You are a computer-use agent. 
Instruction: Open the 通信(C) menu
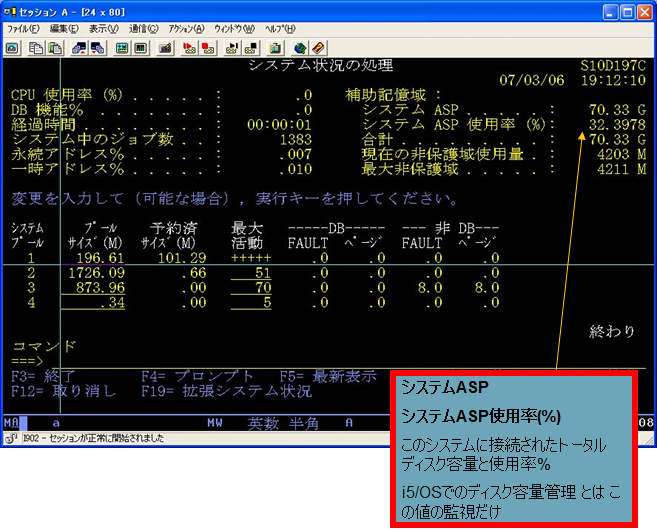(x=143, y=29)
